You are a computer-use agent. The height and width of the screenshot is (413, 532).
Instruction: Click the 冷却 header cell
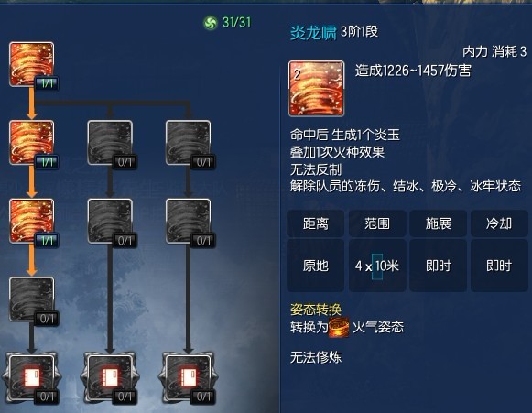499,223
